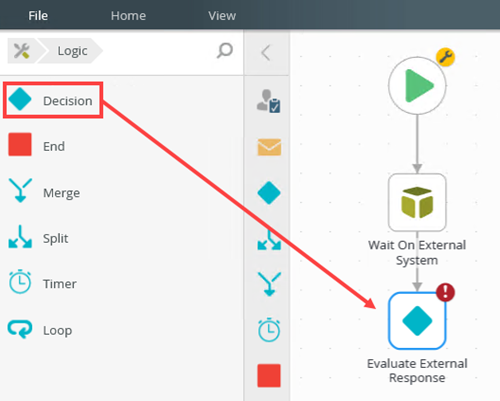Collapse the toolbox panel chevron

point(266,53)
